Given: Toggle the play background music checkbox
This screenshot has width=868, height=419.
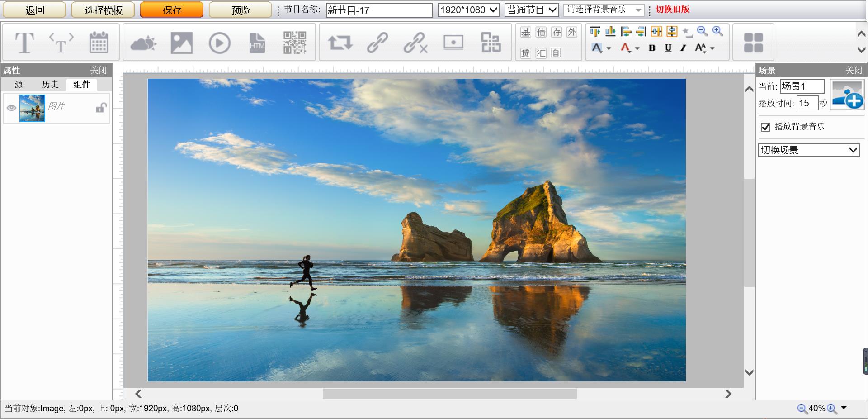Looking at the screenshot, I should 765,127.
